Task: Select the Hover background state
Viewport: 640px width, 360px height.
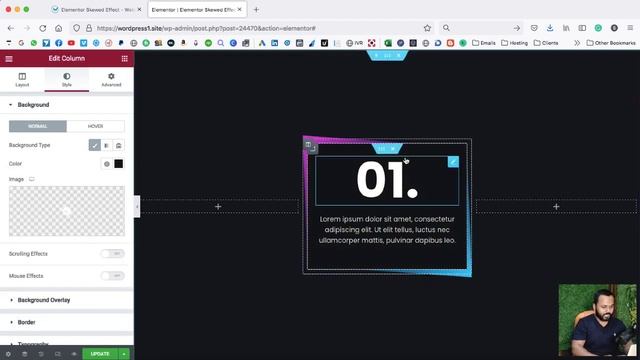Action: point(96,126)
